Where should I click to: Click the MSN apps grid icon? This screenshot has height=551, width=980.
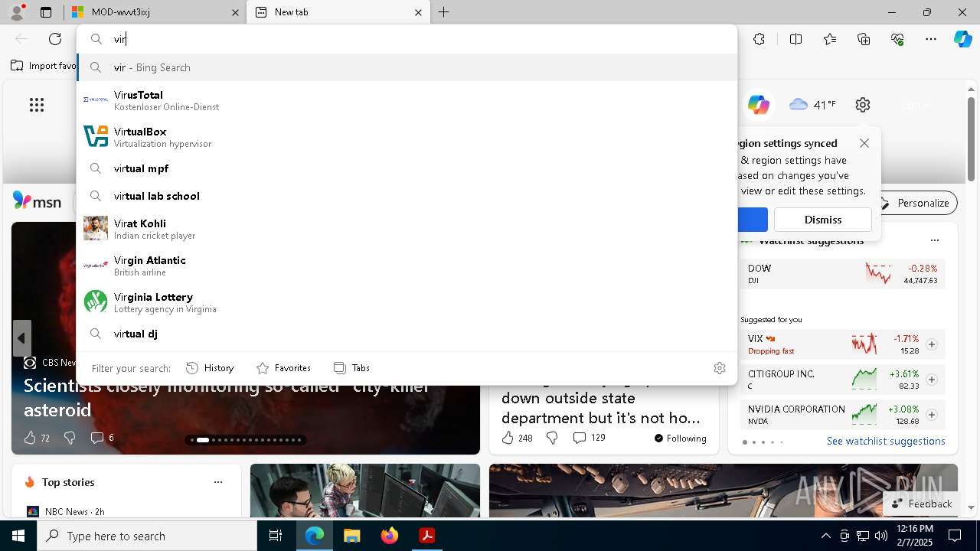37,105
